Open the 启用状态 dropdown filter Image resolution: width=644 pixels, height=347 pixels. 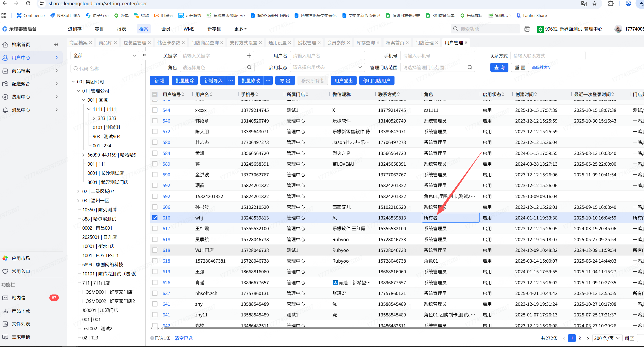[327, 67]
